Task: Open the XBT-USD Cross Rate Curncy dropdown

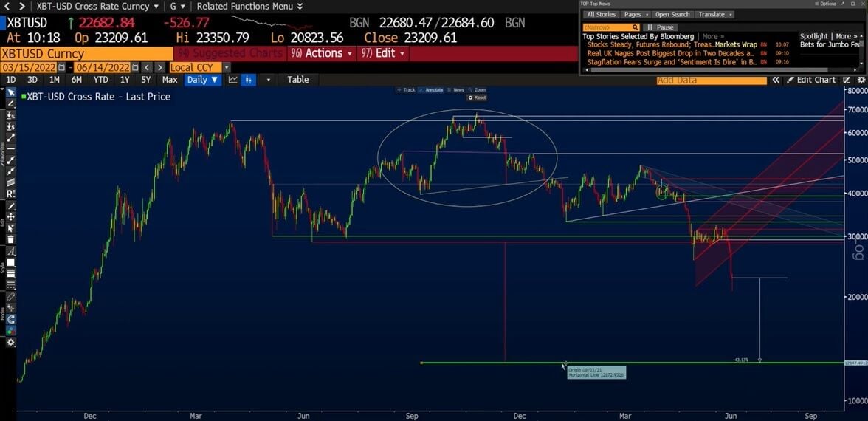Action: pos(97,7)
